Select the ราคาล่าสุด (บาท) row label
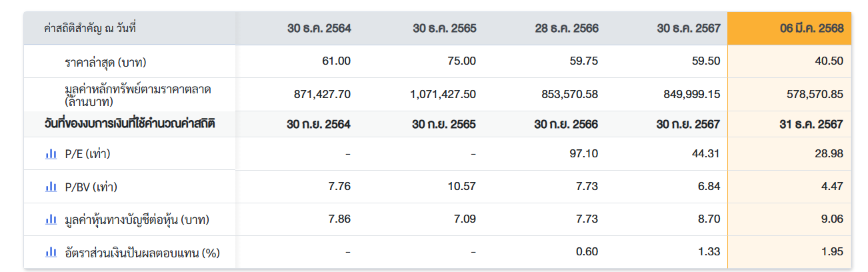The width and height of the screenshot is (868, 272). pos(105,62)
